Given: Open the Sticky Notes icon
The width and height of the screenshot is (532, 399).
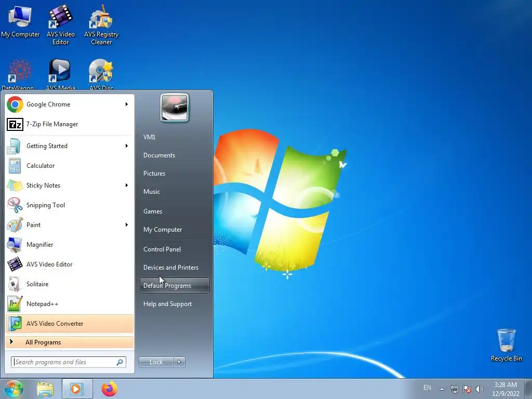Looking at the screenshot, I should 15,185.
